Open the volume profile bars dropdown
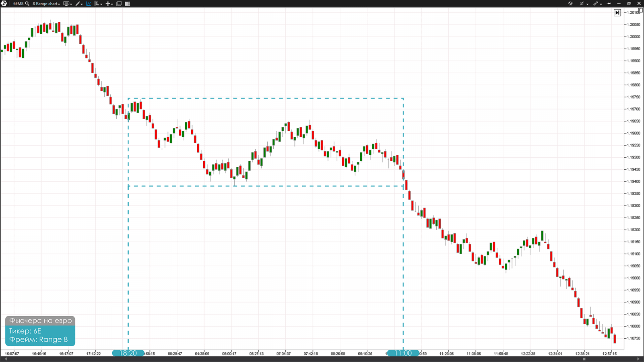The width and height of the screenshot is (644, 362). [98, 4]
